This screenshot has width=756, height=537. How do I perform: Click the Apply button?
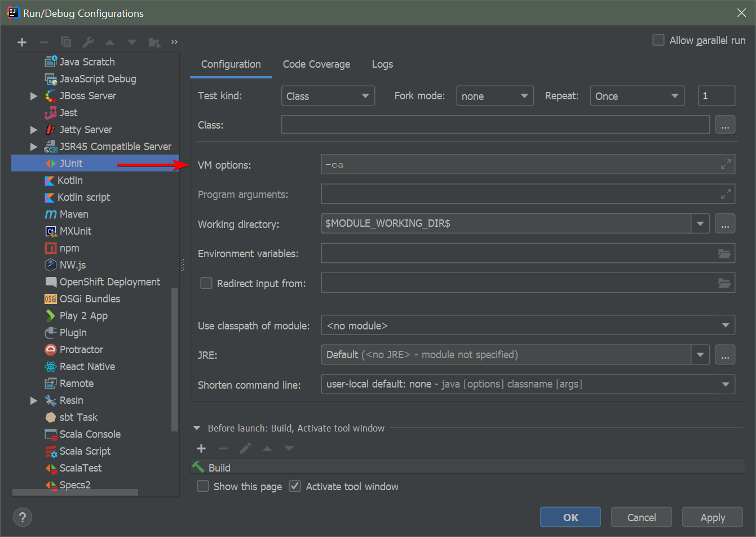tap(713, 517)
